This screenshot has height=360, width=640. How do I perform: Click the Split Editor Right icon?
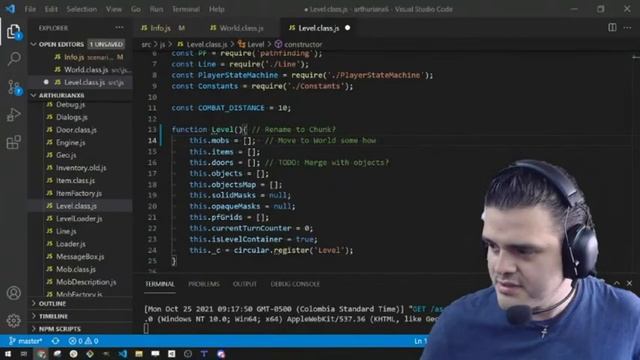tap(612, 28)
